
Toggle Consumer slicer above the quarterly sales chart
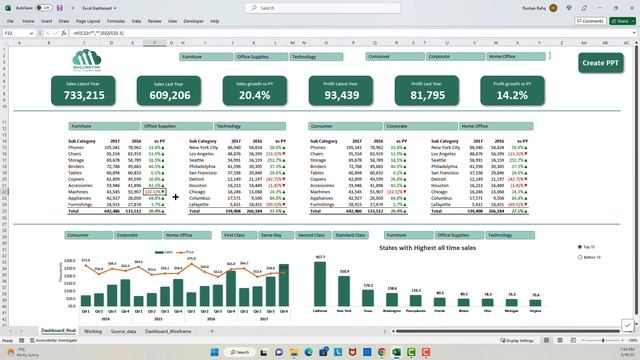coord(89,235)
